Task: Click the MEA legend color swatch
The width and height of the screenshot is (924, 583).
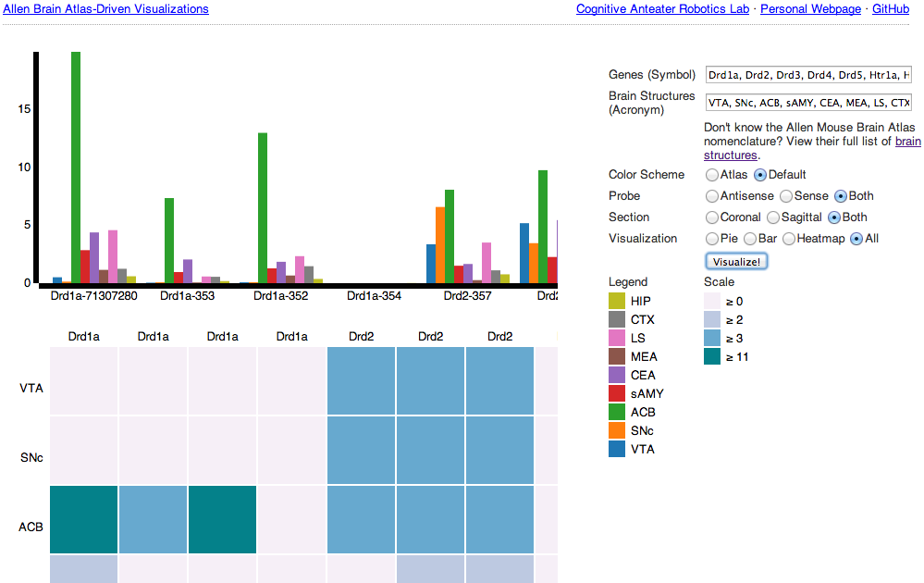Action: point(616,356)
